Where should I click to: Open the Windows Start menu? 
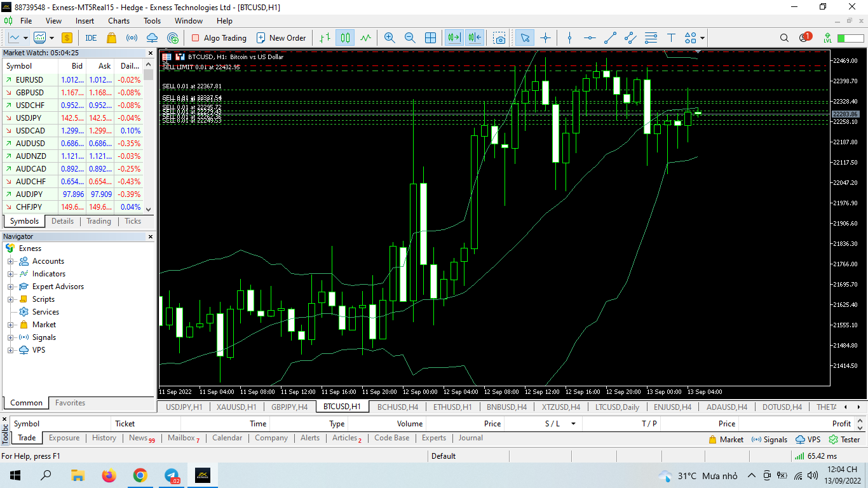[x=15, y=475]
